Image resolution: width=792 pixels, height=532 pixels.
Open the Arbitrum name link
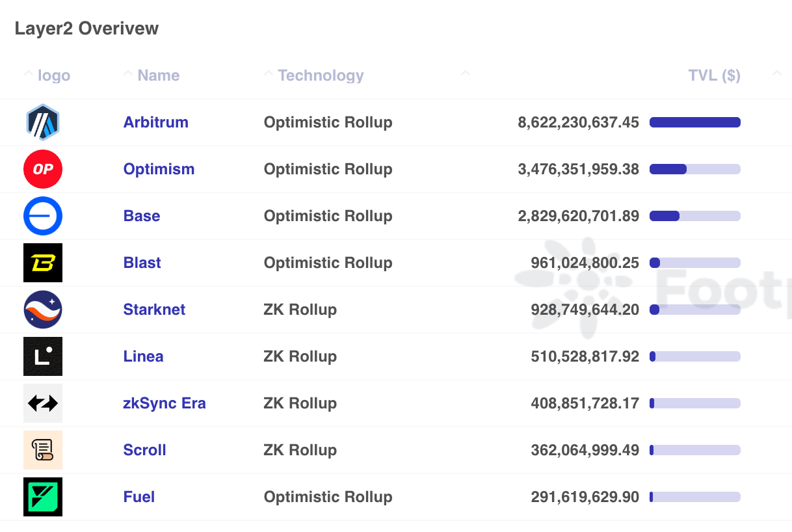pos(156,122)
